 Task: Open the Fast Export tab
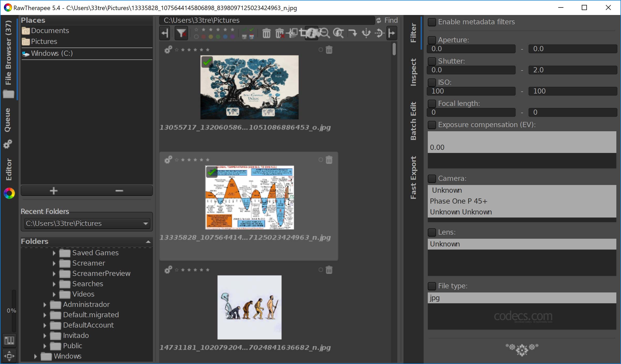(413, 177)
